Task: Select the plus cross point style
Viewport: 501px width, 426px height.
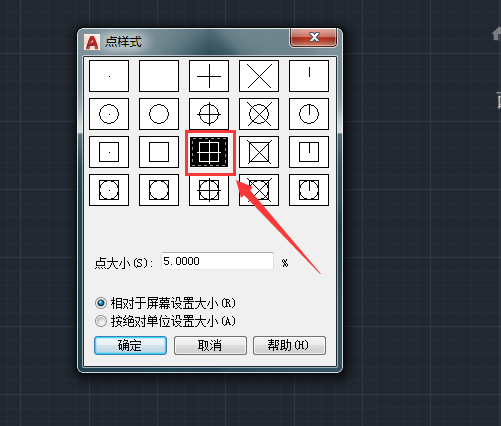Action: point(209,76)
